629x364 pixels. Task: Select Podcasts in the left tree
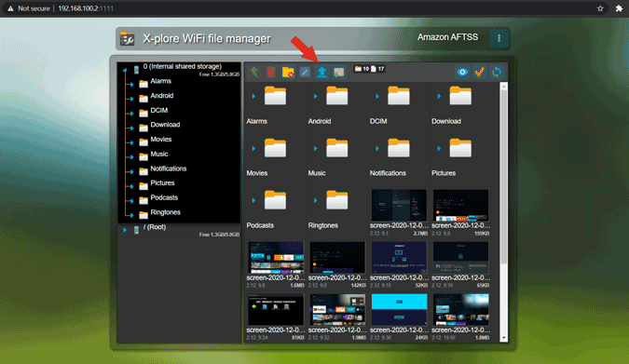[164, 197]
